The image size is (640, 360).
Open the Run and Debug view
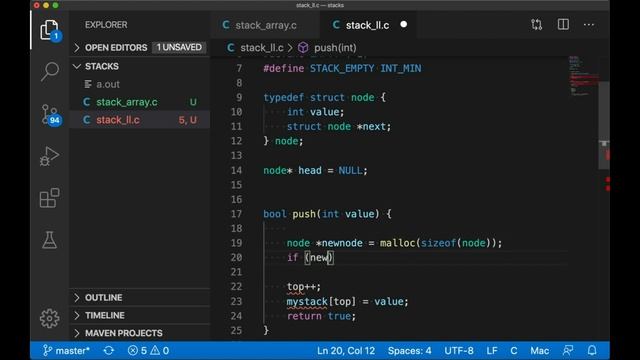click(49, 156)
